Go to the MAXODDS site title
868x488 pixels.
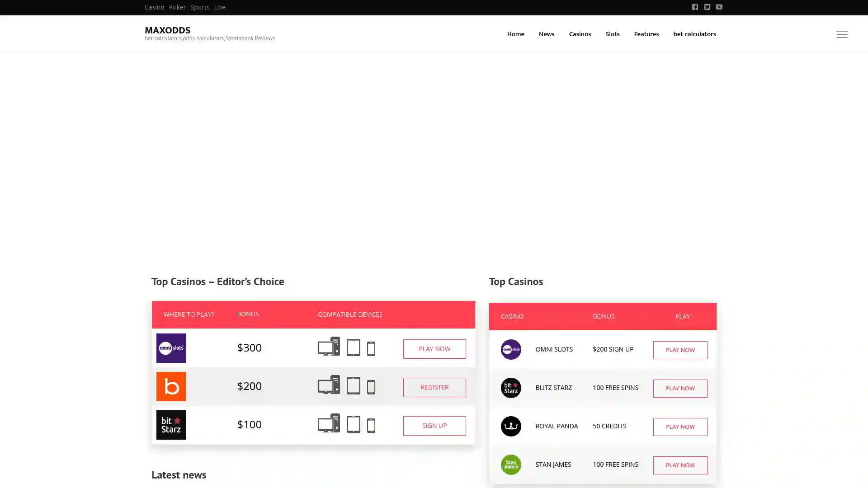(167, 30)
